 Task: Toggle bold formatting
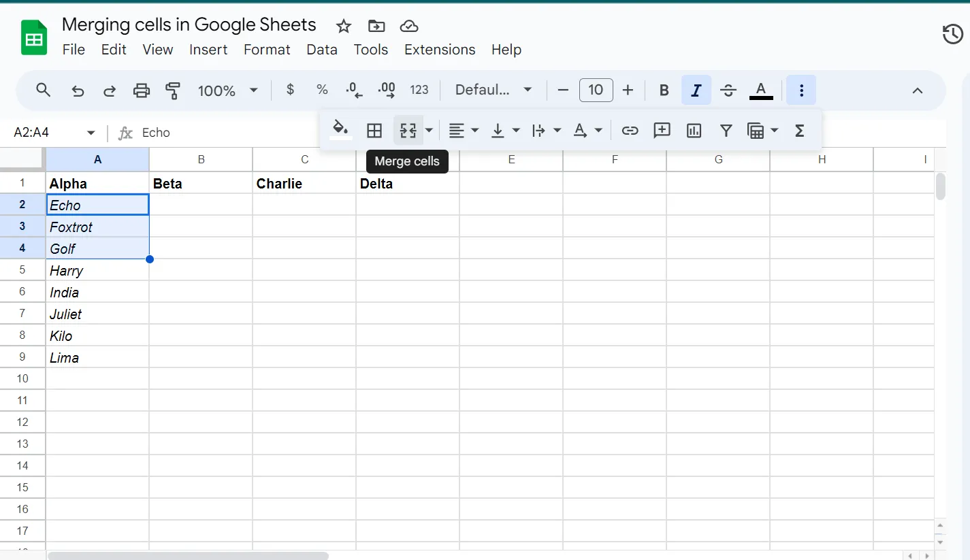(x=664, y=90)
